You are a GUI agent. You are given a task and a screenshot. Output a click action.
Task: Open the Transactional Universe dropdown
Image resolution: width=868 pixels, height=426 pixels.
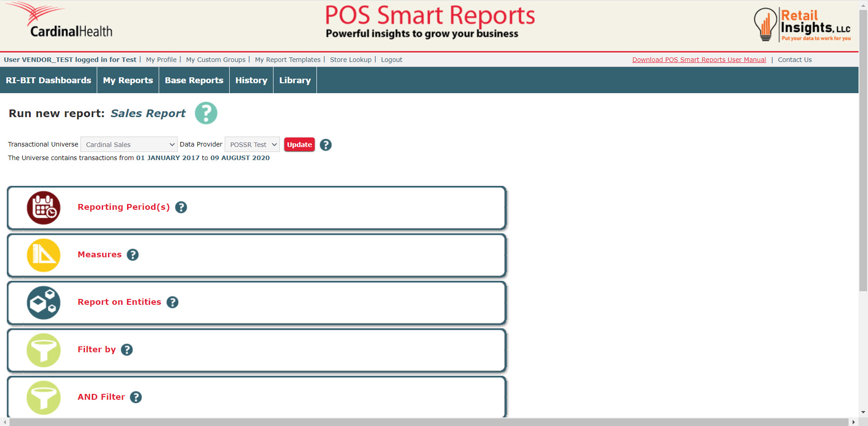pyautogui.click(x=129, y=145)
